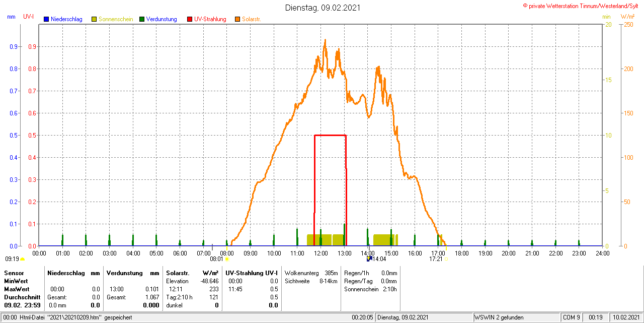Click the UV MaxWert time 11:45
This screenshot has width=644, height=323.
pos(235,289)
